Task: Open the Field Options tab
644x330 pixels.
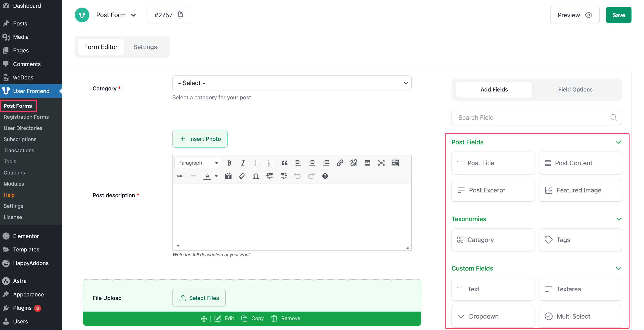Action: [575, 90]
